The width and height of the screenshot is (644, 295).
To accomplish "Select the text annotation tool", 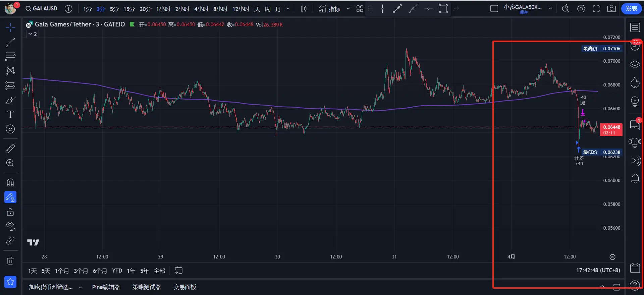I will 10,115.
